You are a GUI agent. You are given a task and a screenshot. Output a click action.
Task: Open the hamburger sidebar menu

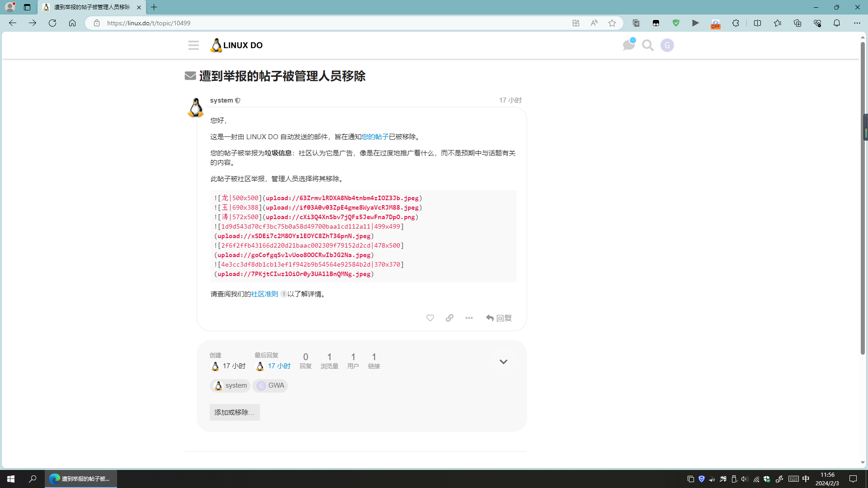coord(193,45)
